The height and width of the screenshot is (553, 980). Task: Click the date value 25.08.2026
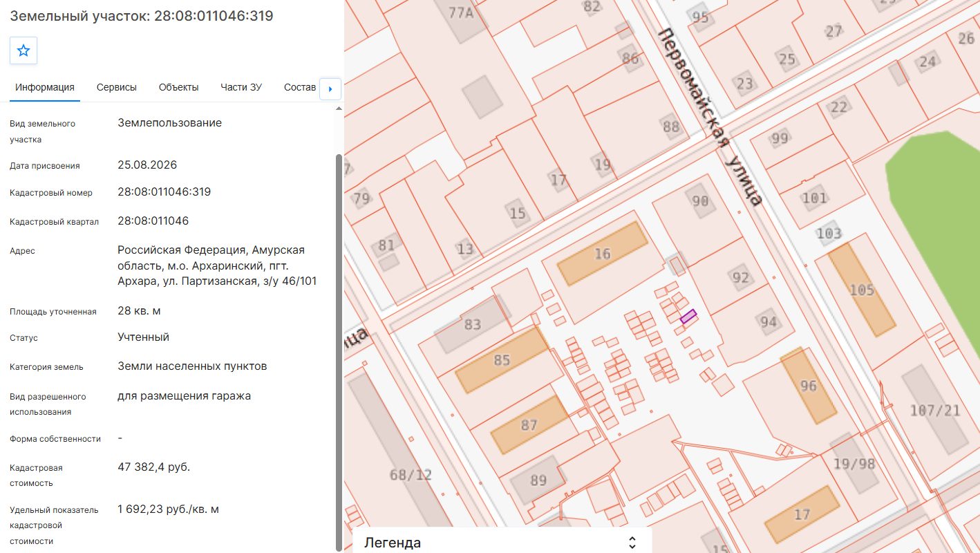[147, 165]
